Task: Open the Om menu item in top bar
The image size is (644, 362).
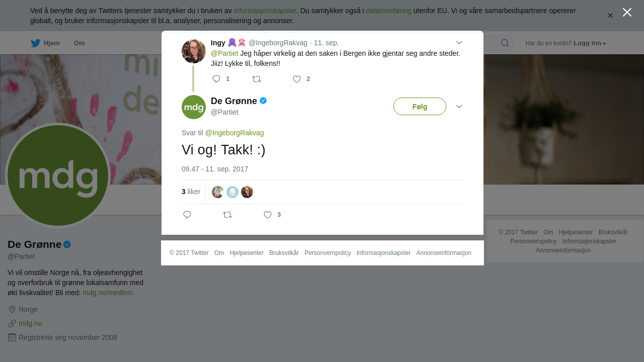Action: tap(79, 43)
